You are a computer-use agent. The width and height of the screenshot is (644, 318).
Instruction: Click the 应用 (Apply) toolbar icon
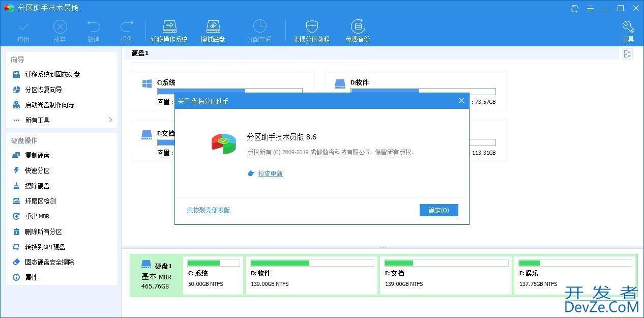pyautogui.click(x=23, y=32)
